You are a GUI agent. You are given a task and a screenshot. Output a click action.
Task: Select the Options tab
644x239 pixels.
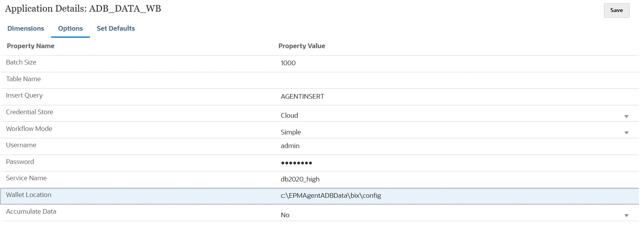(x=70, y=28)
